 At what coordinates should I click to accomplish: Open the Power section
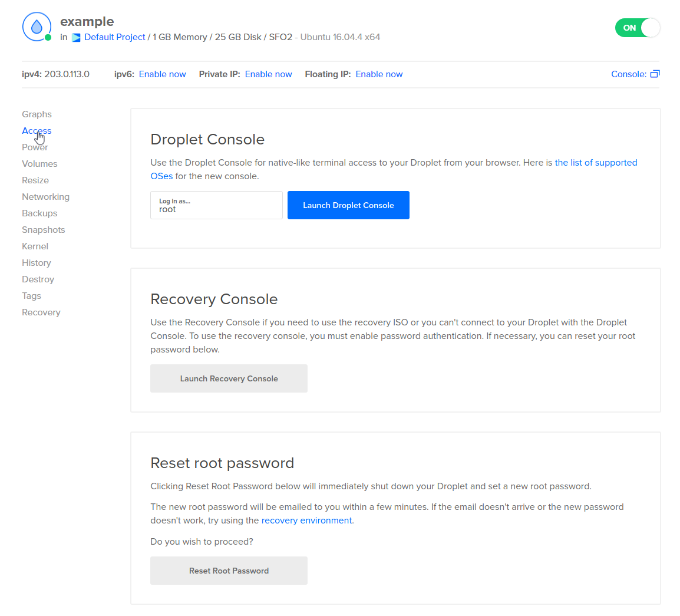[35, 147]
